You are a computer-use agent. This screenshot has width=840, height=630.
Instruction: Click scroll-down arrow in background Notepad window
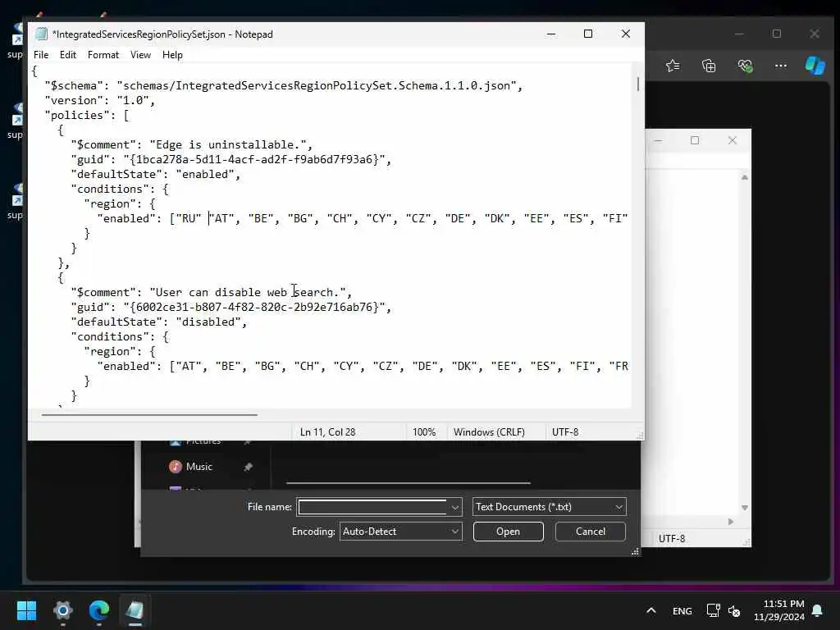tap(744, 507)
